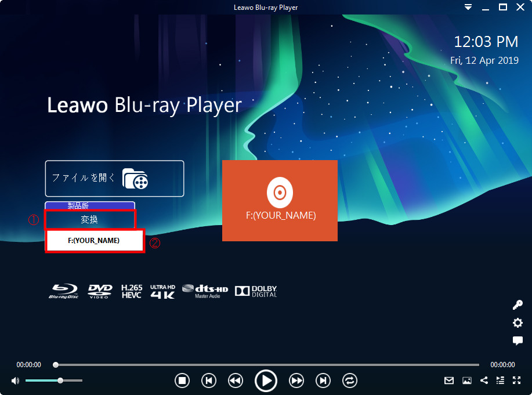Click the progress bar start handle

point(56,365)
